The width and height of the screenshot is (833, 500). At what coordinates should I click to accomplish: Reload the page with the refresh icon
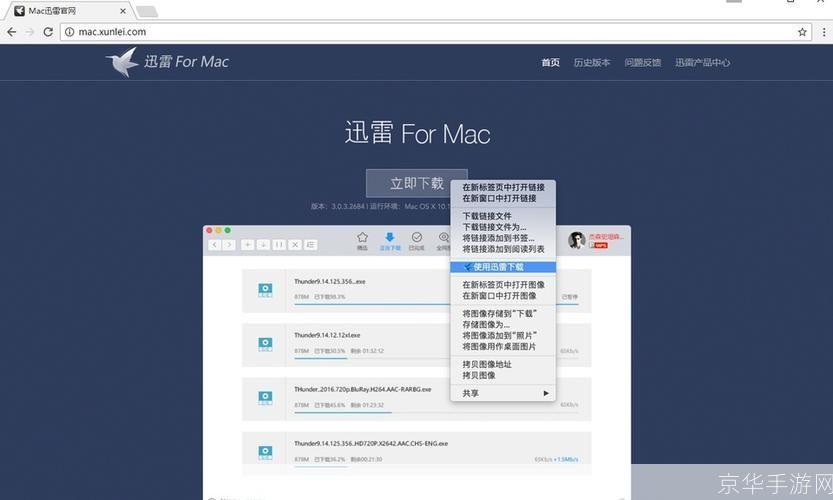[x=48, y=32]
